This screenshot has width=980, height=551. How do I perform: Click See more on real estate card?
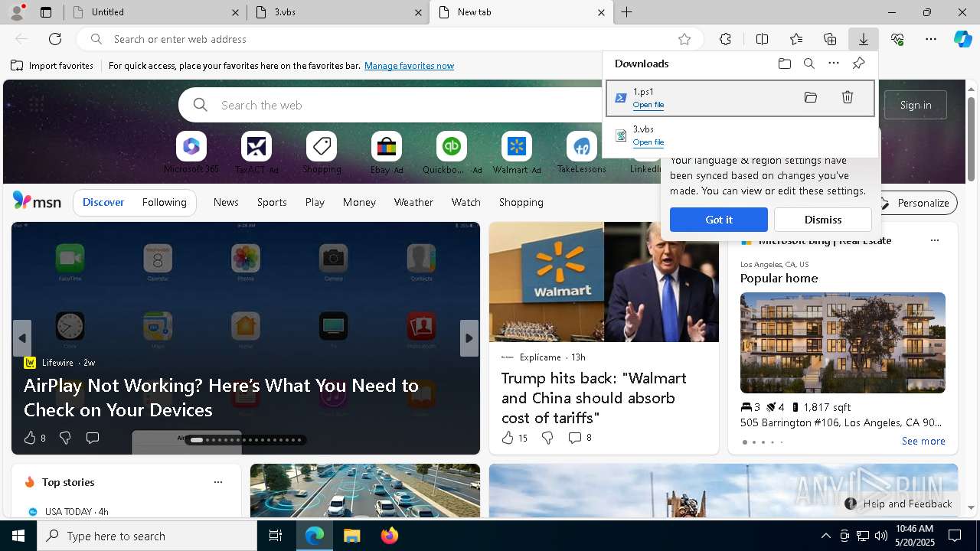(x=923, y=441)
